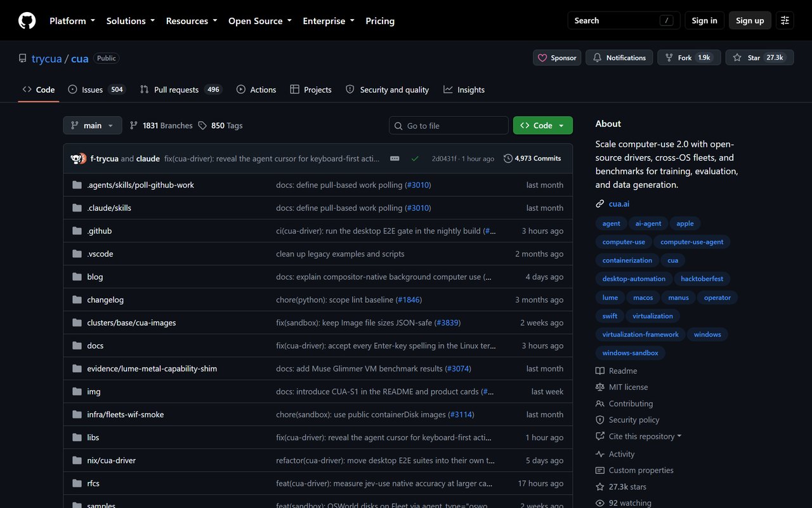Open the appearance settings icon button
Screen dimensions: 812x508
tap(785, 20)
